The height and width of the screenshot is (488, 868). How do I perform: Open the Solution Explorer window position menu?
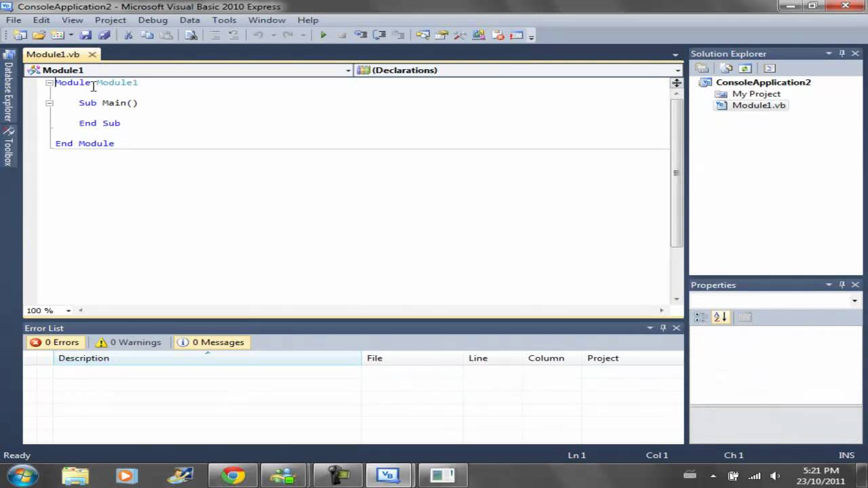point(829,54)
